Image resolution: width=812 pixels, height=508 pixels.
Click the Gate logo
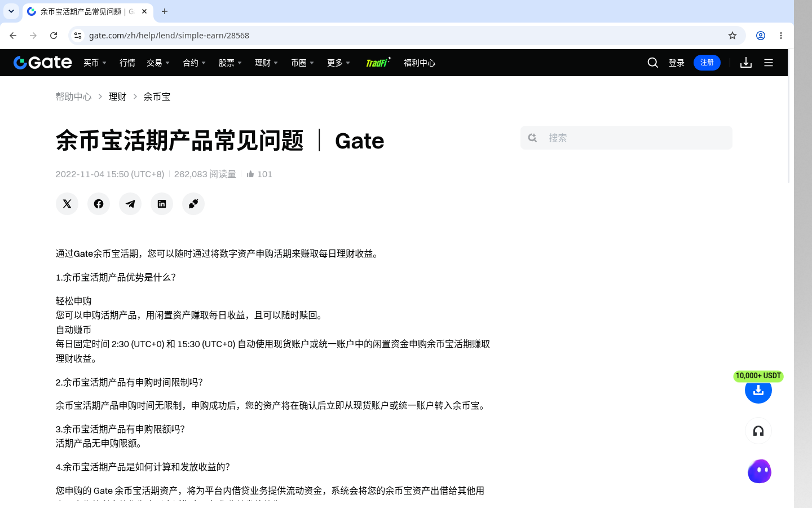[x=43, y=63]
